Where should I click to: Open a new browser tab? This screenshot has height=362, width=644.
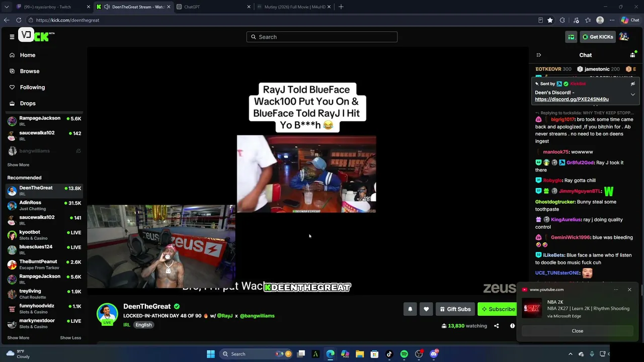pyautogui.click(x=341, y=7)
